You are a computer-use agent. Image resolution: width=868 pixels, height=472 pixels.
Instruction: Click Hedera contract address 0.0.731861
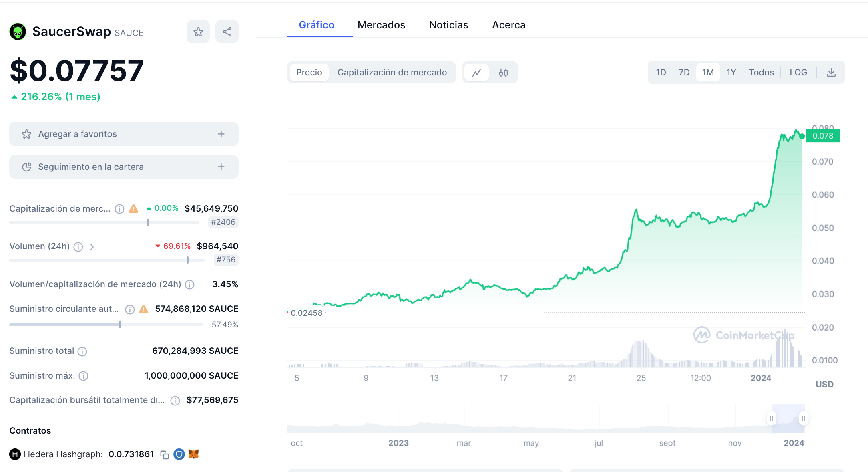131,454
